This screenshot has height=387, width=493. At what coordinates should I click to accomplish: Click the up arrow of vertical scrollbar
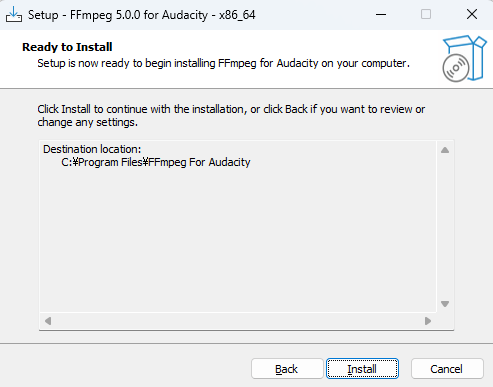point(445,150)
